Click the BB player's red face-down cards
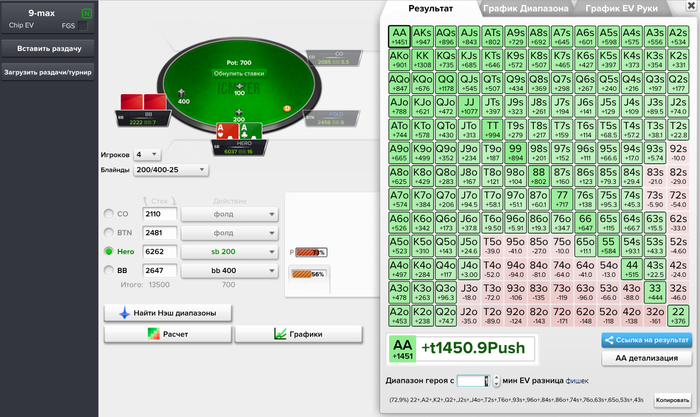This screenshot has height=417, width=700. [x=143, y=102]
